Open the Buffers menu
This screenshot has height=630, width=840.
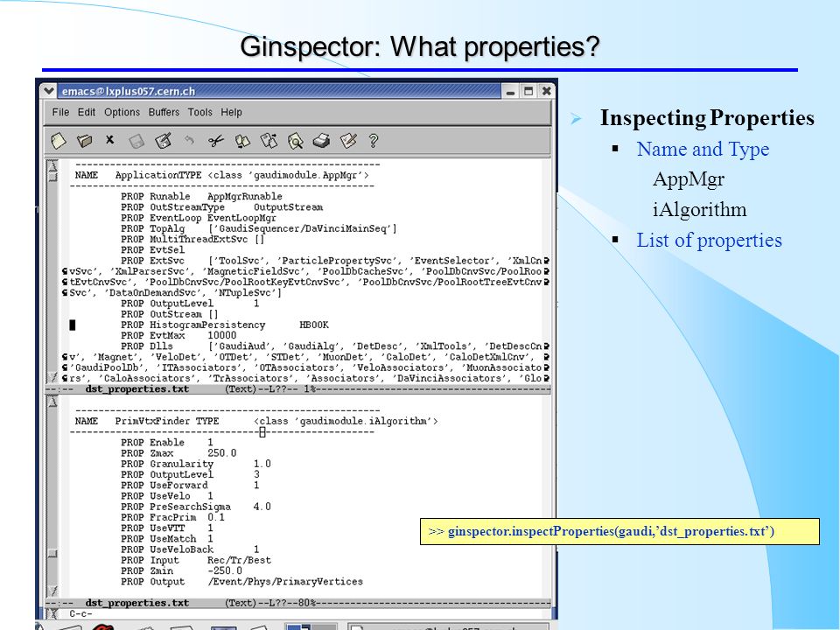[x=164, y=113]
